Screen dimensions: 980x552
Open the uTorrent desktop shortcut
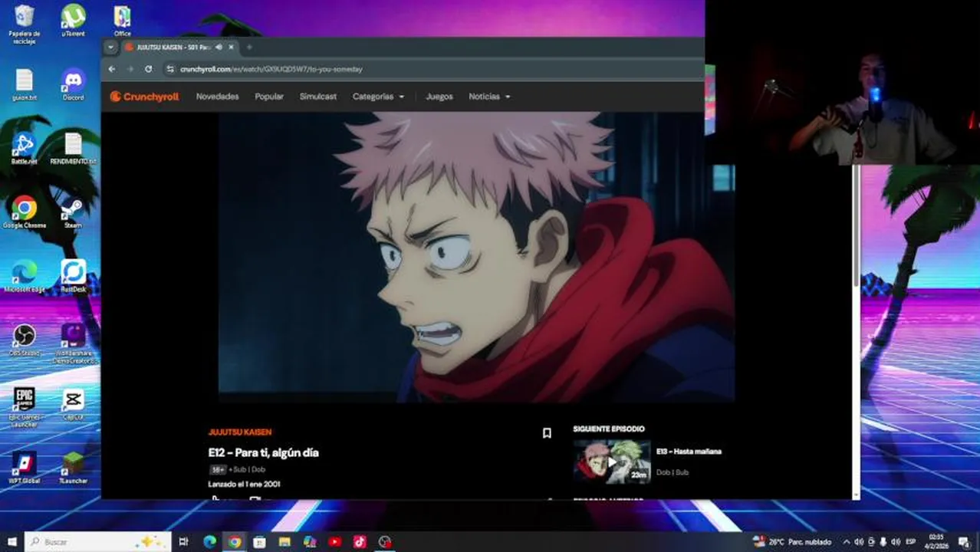(x=74, y=21)
